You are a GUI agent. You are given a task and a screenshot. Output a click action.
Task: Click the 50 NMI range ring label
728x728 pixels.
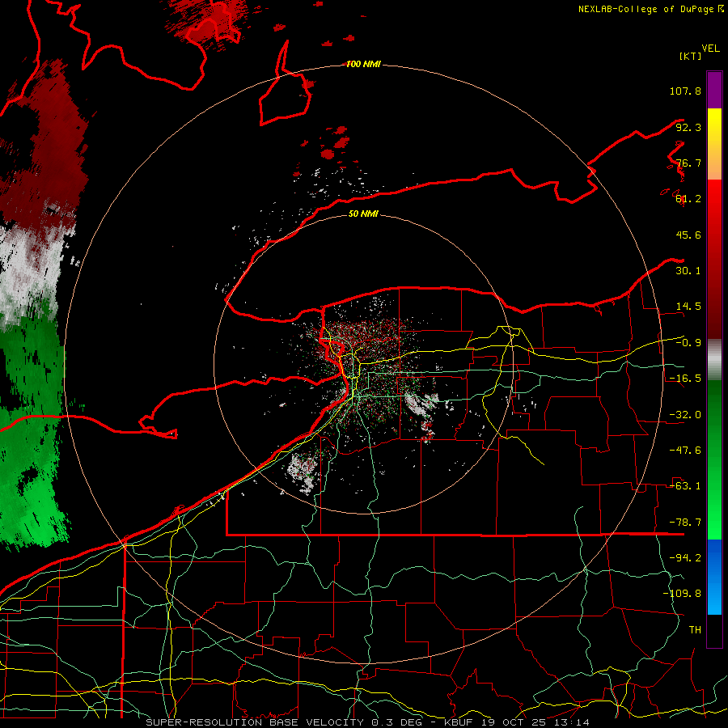(363, 214)
